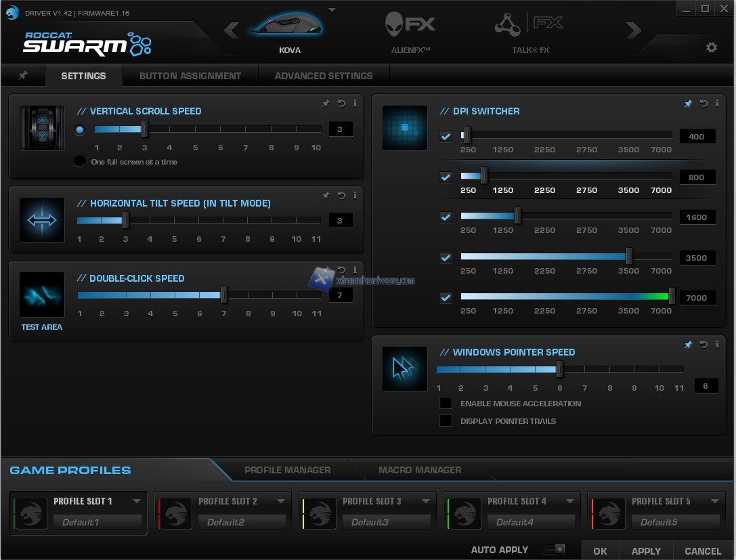Uncheck the 7000 DPI level checkbox
The image size is (736, 560).
click(446, 298)
